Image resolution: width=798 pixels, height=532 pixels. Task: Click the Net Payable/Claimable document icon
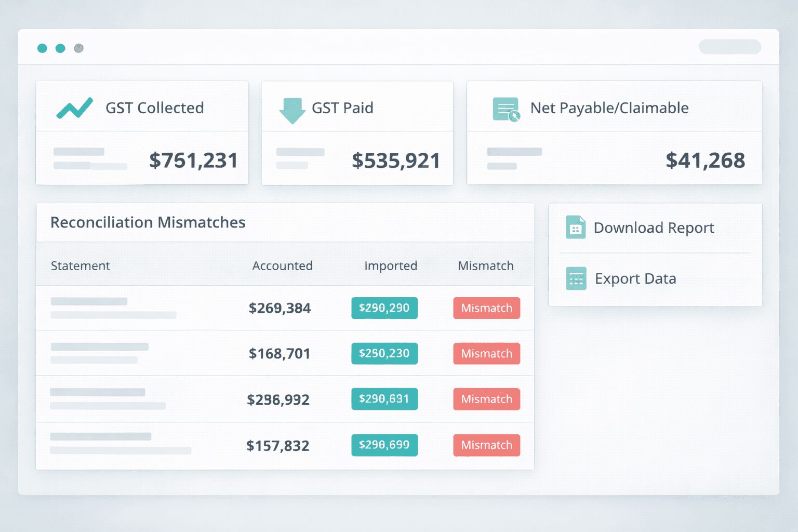tap(504, 108)
